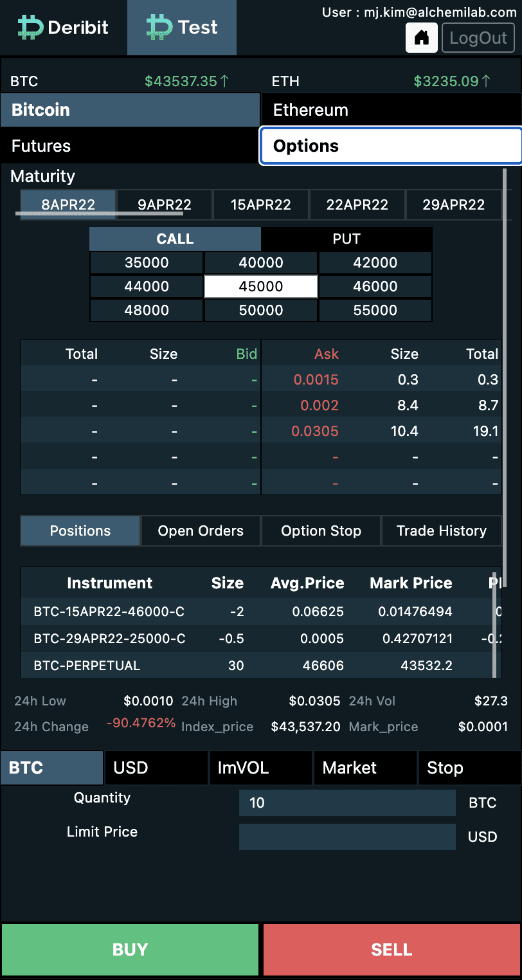Choose the 46000 strike price
This screenshot has height=980, width=522.
375,287
